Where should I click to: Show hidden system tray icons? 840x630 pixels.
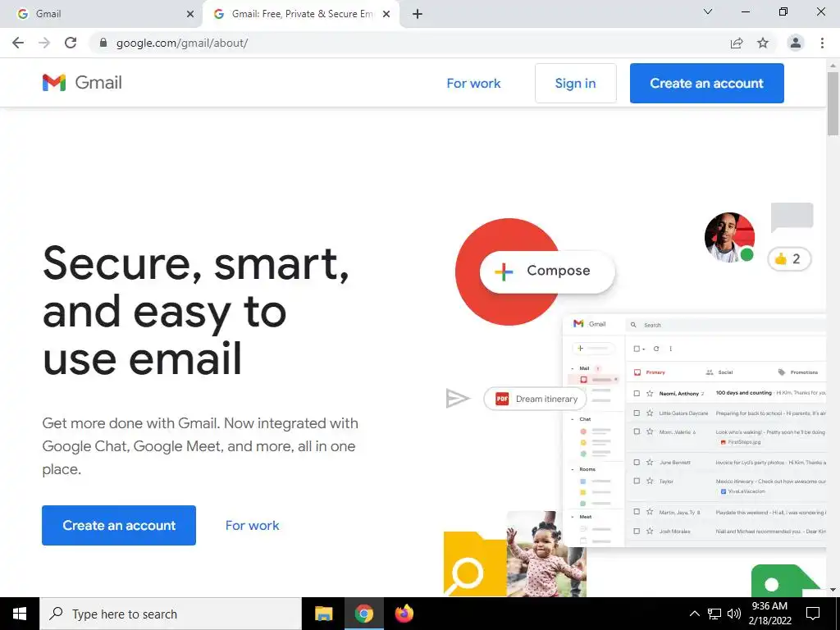click(694, 614)
